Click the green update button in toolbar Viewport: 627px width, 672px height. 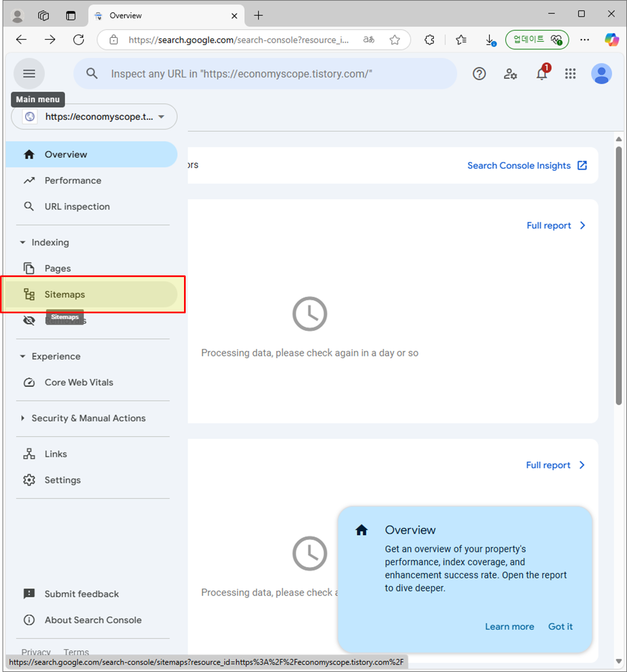click(x=537, y=40)
